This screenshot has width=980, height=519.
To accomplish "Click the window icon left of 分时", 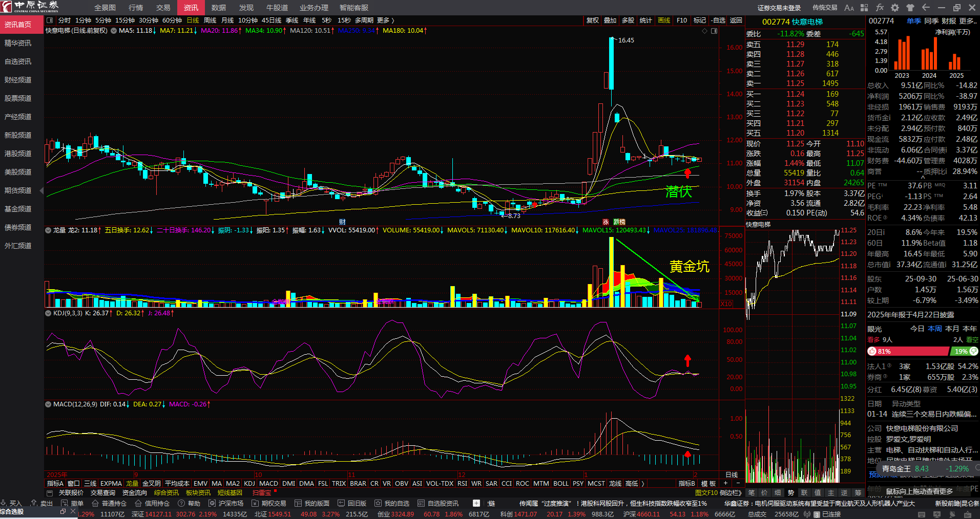I will pyautogui.click(x=50, y=20).
